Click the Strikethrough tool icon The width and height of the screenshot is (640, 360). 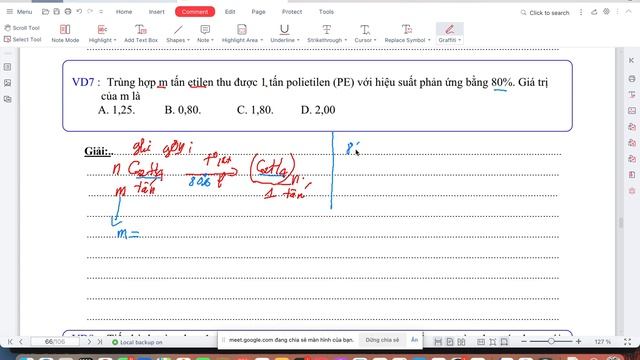[327, 29]
